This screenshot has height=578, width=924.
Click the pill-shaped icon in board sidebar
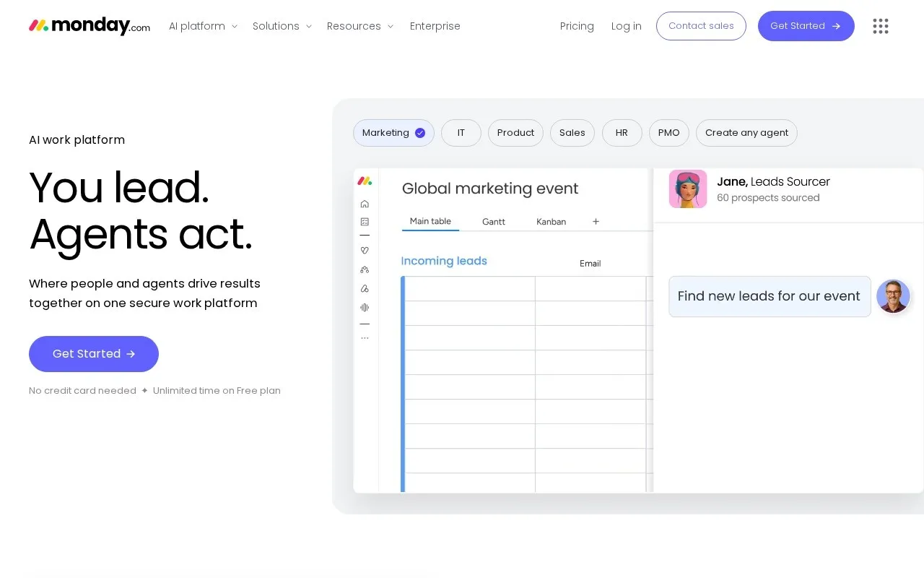click(x=365, y=288)
